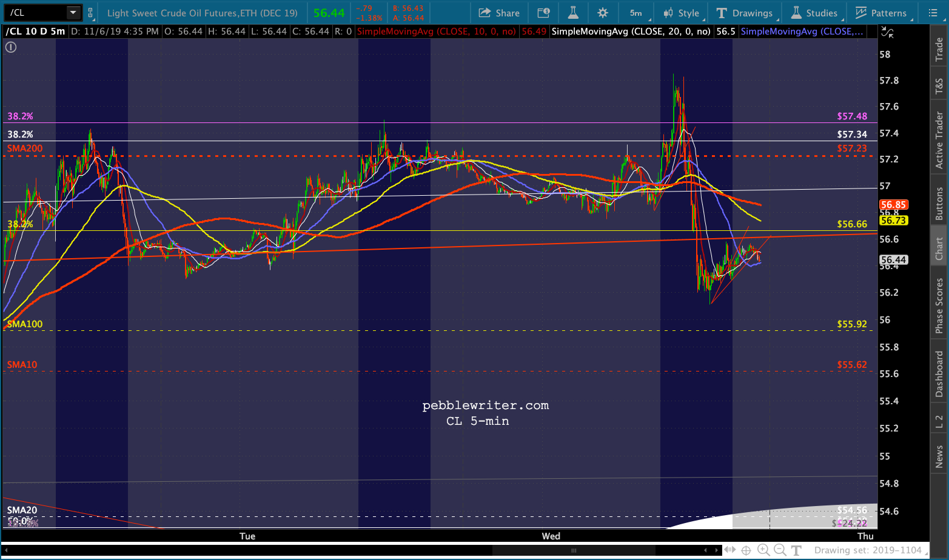
Task: Click the flask research tool icon
Action: tap(572, 13)
